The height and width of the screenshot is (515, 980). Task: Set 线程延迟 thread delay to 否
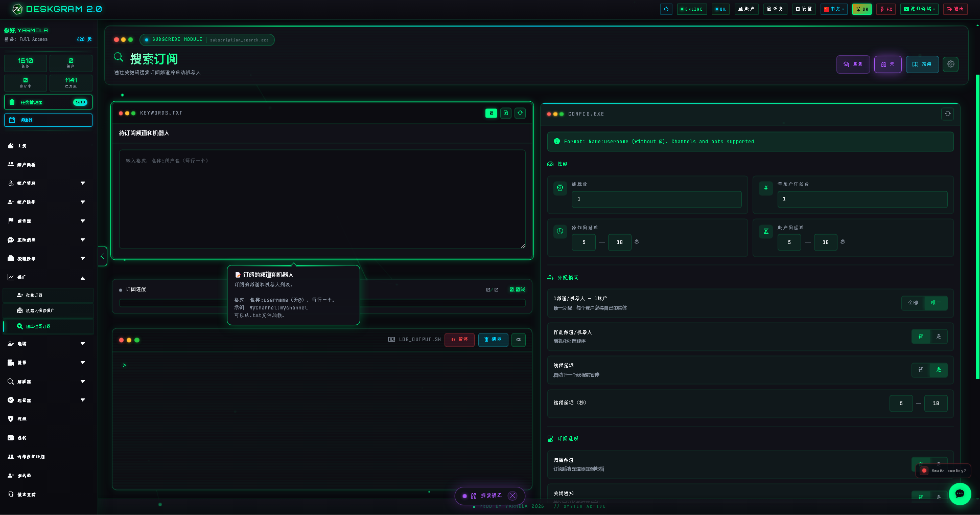click(x=921, y=370)
